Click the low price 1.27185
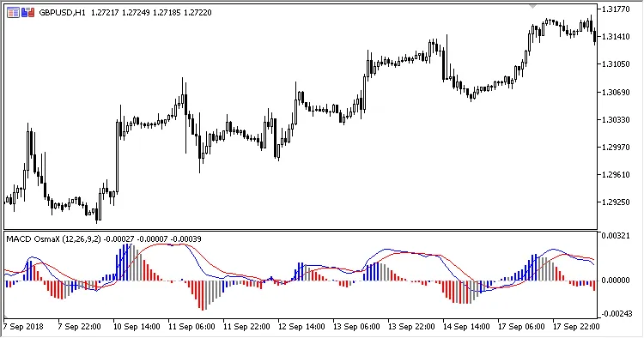 click(167, 13)
